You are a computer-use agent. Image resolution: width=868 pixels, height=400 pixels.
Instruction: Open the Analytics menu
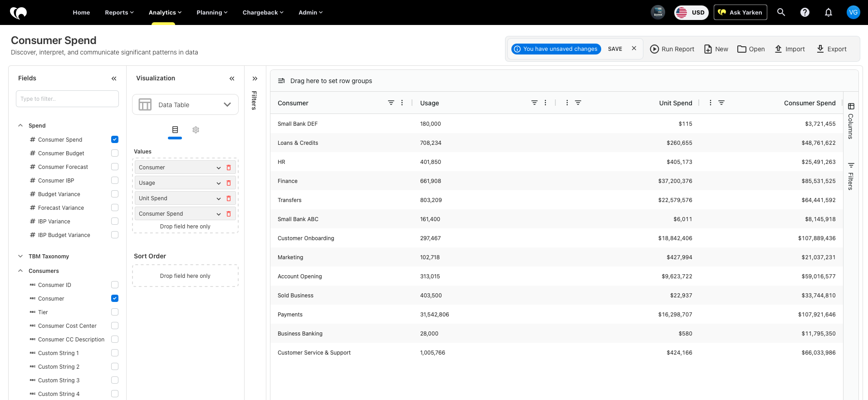(x=165, y=12)
